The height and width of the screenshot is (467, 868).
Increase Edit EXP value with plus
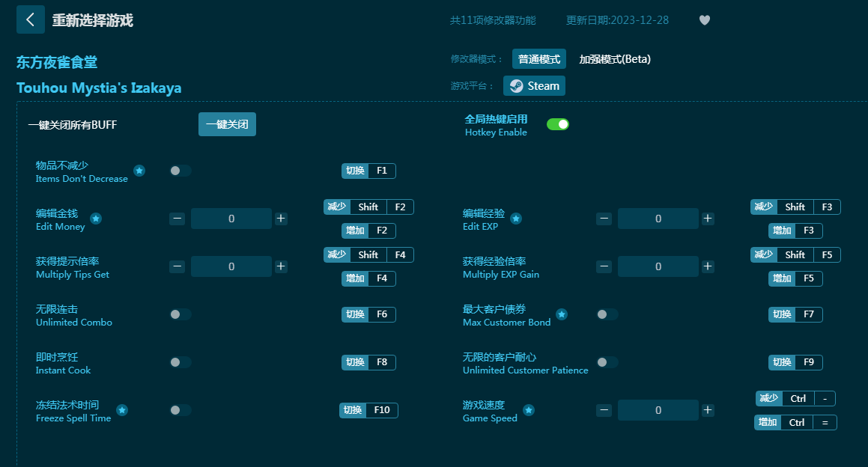click(x=708, y=219)
